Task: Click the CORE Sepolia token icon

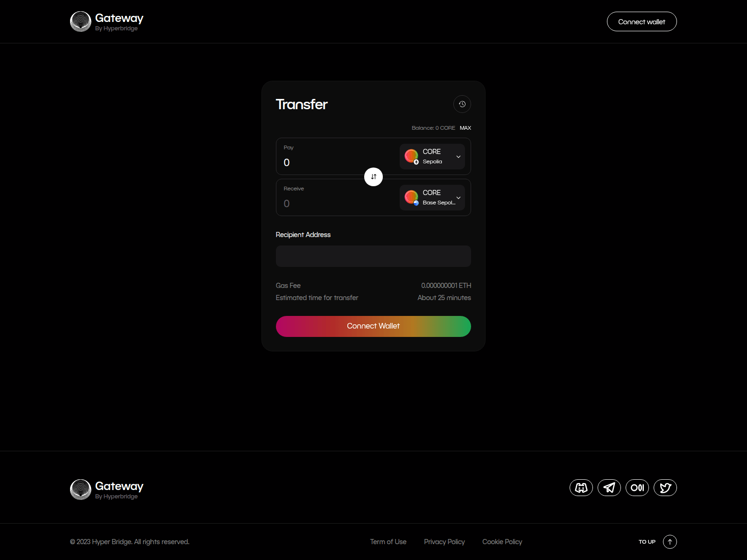Action: pyautogui.click(x=411, y=156)
